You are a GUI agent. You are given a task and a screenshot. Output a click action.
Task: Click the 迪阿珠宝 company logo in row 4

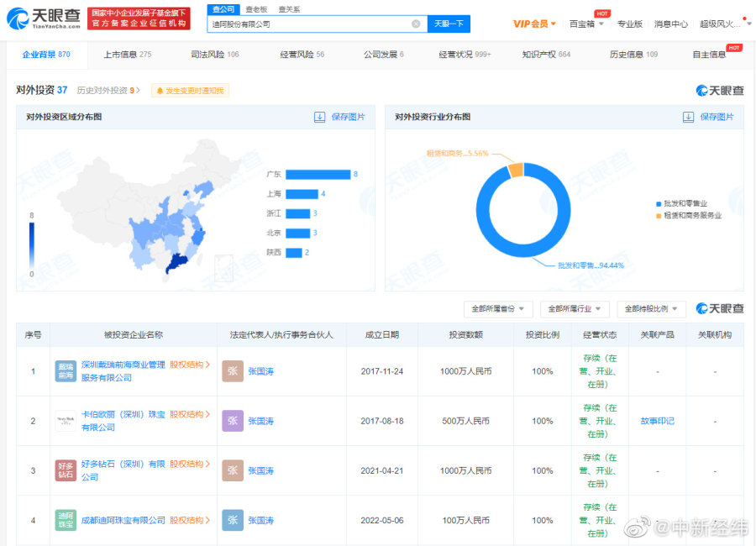(x=66, y=520)
